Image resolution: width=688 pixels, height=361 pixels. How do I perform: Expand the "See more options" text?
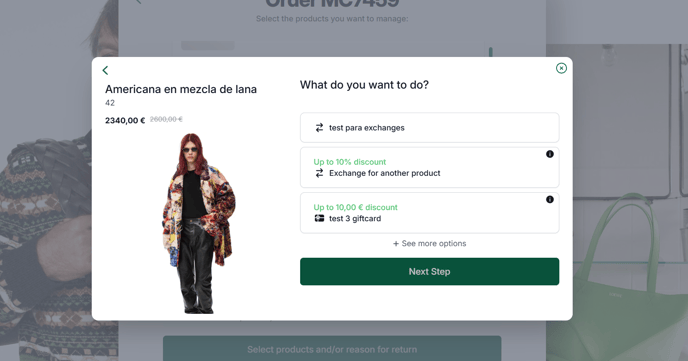click(x=434, y=243)
